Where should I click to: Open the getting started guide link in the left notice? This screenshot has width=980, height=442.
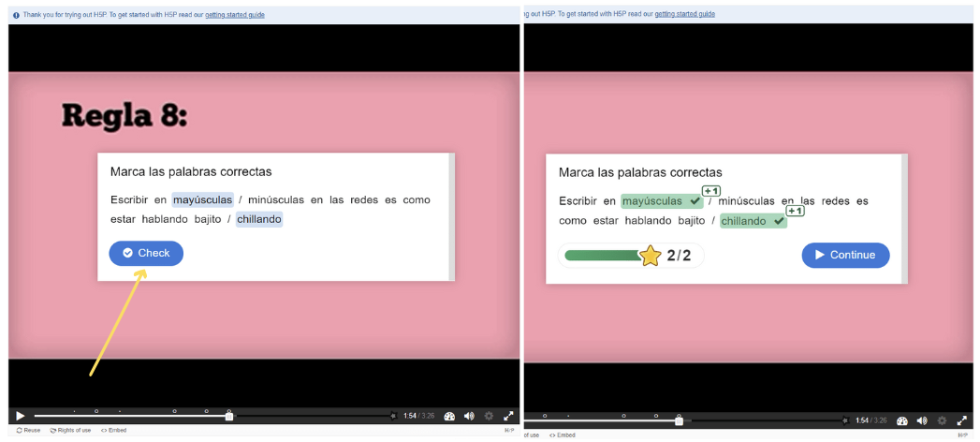coord(234,15)
